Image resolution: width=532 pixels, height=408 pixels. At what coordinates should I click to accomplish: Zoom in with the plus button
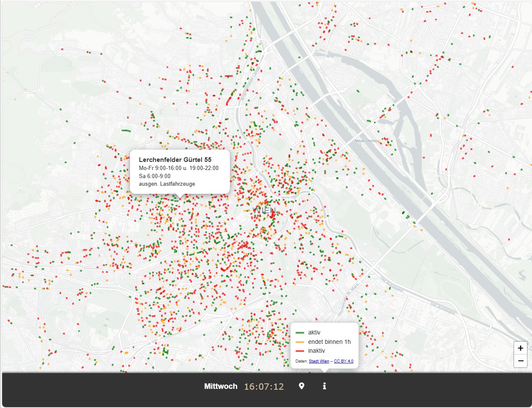(x=521, y=348)
